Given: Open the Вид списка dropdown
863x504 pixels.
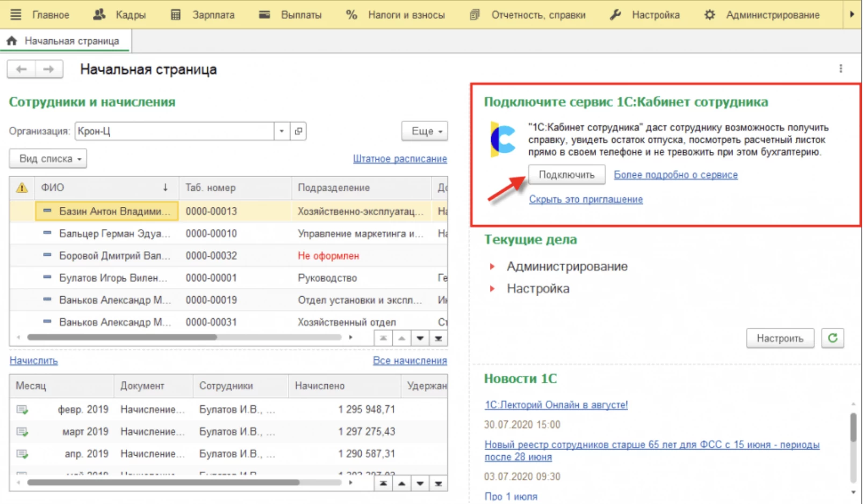Looking at the screenshot, I should coord(48,159).
